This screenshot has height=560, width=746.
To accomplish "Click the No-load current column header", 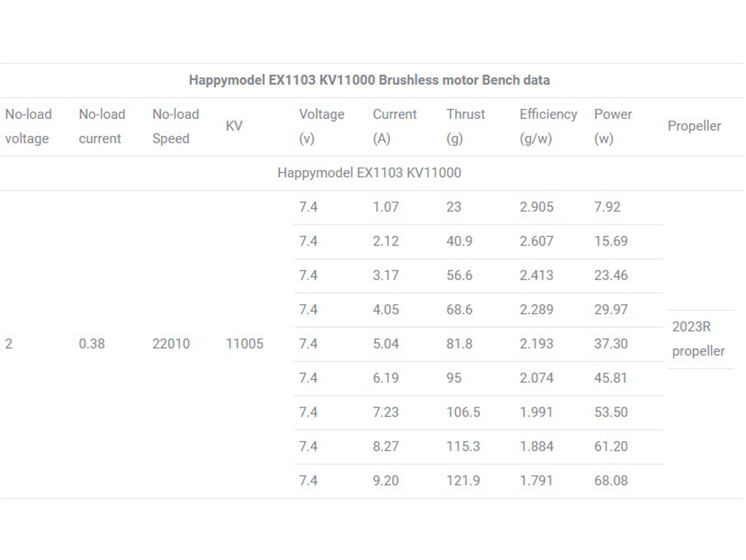I will pos(102,126).
